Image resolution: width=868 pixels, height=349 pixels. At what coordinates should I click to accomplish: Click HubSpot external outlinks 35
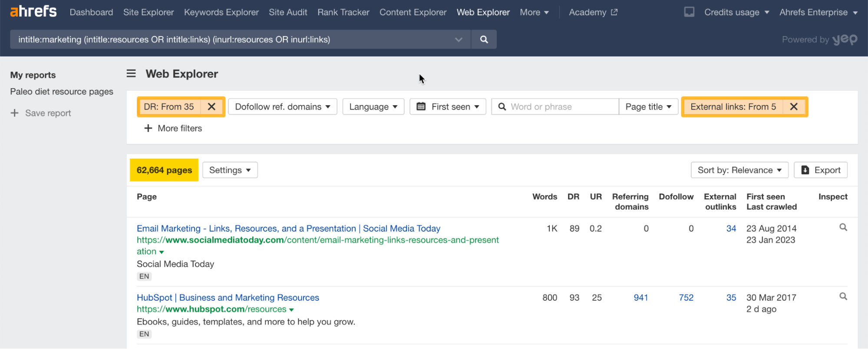(731, 297)
